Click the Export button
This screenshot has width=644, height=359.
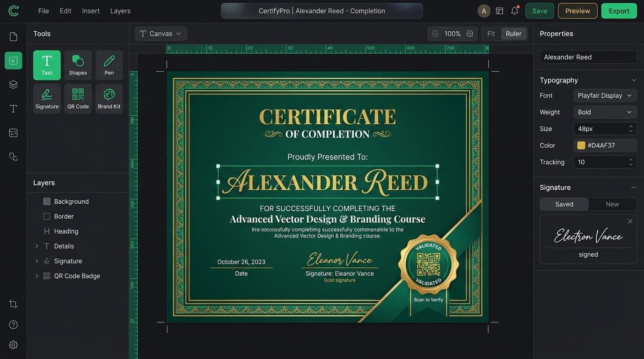click(619, 11)
